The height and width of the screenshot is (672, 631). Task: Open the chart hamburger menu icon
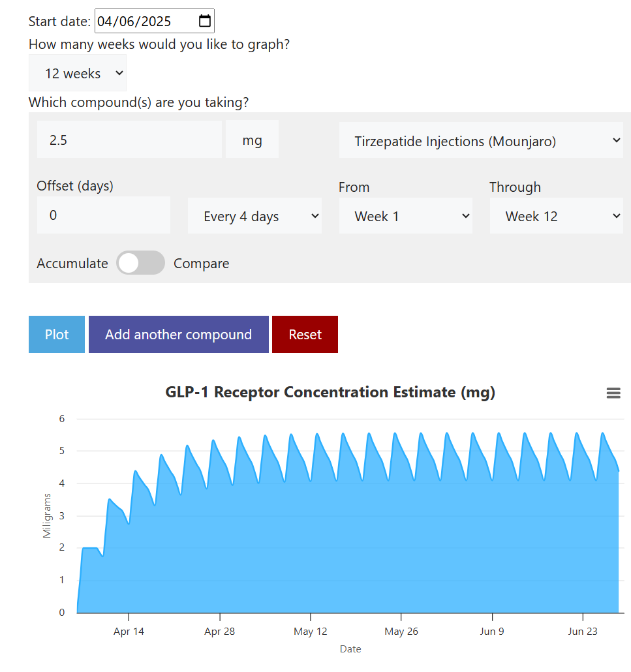point(613,393)
